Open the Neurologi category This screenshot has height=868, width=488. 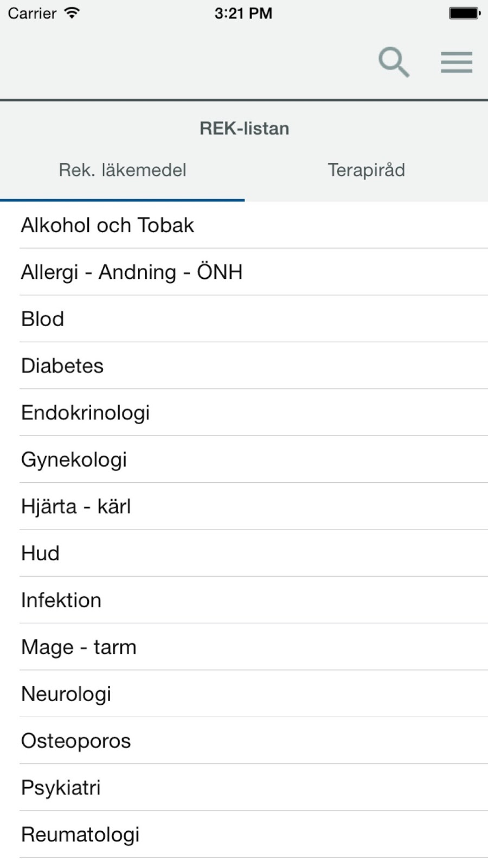(x=244, y=694)
